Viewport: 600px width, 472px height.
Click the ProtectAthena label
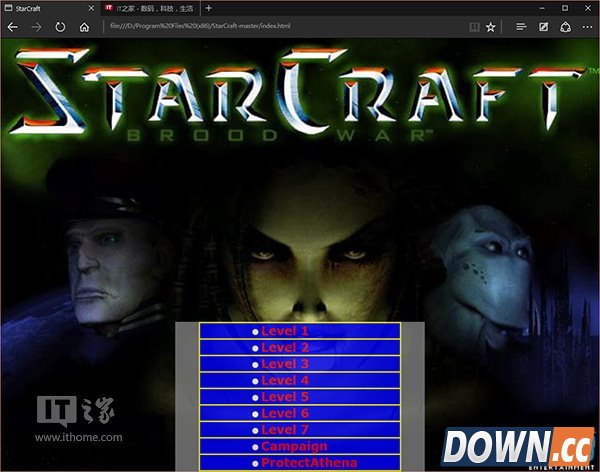click(x=309, y=463)
